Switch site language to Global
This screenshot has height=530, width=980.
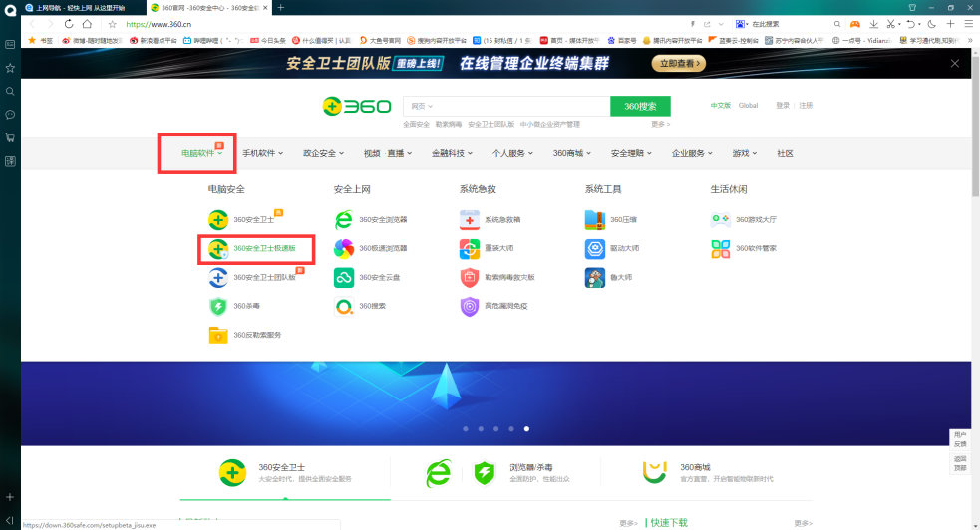click(748, 106)
